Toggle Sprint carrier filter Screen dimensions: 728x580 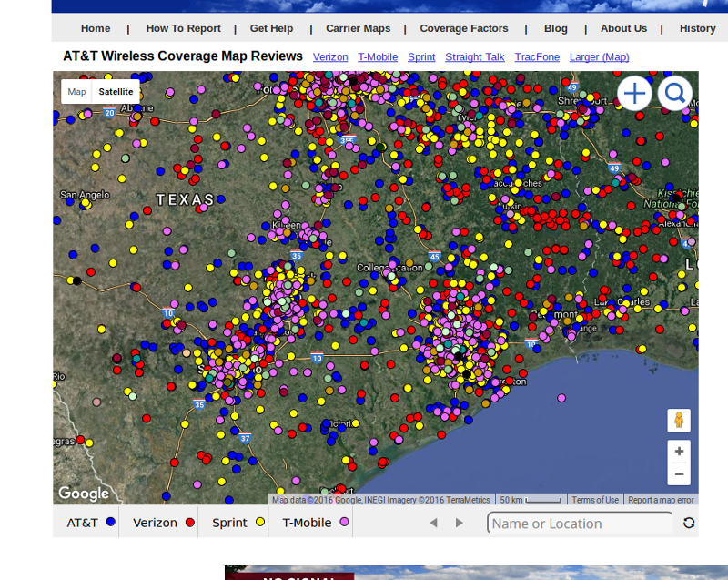click(238, 523)
